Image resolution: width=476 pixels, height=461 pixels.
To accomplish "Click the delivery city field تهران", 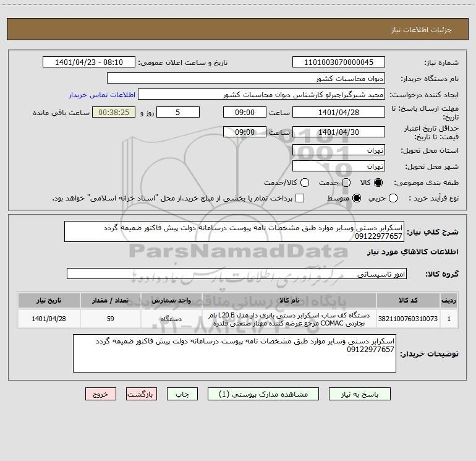I will click(339, 166).
